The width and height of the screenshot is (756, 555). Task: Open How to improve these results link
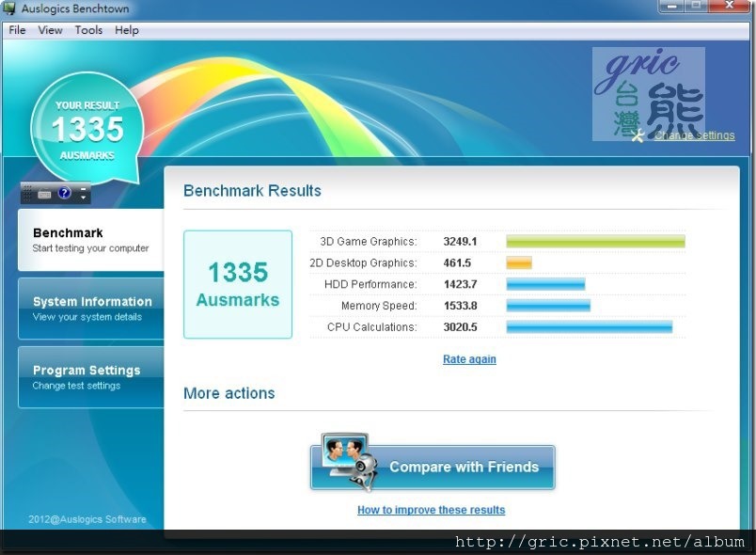click(431, 510)
